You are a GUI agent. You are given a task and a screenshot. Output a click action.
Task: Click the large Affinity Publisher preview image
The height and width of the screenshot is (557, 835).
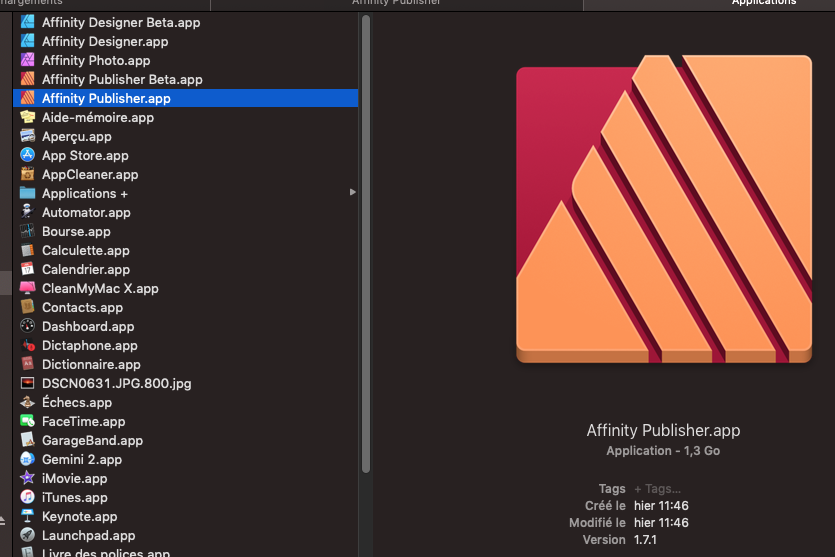tap(664, 209)
